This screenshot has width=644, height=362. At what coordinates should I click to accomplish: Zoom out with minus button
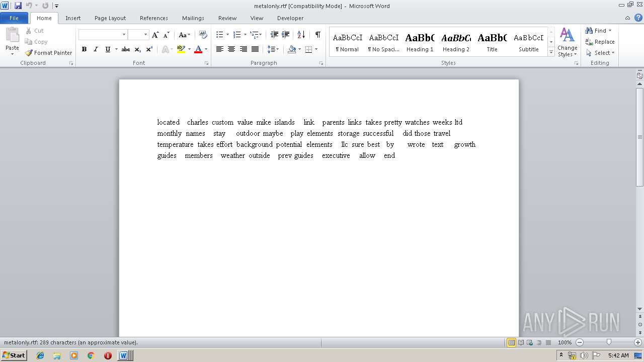coord(579,342)
